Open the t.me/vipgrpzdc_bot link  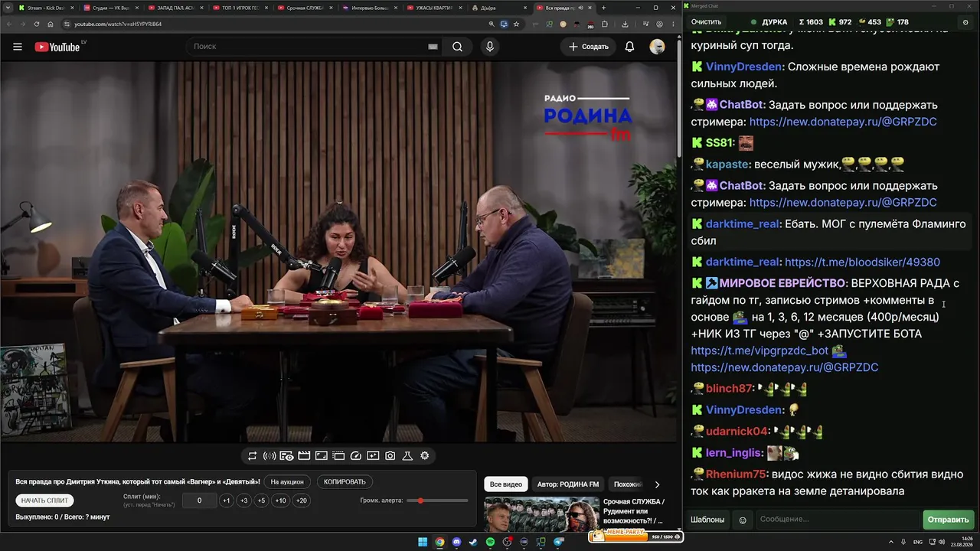tap(759, 350)
